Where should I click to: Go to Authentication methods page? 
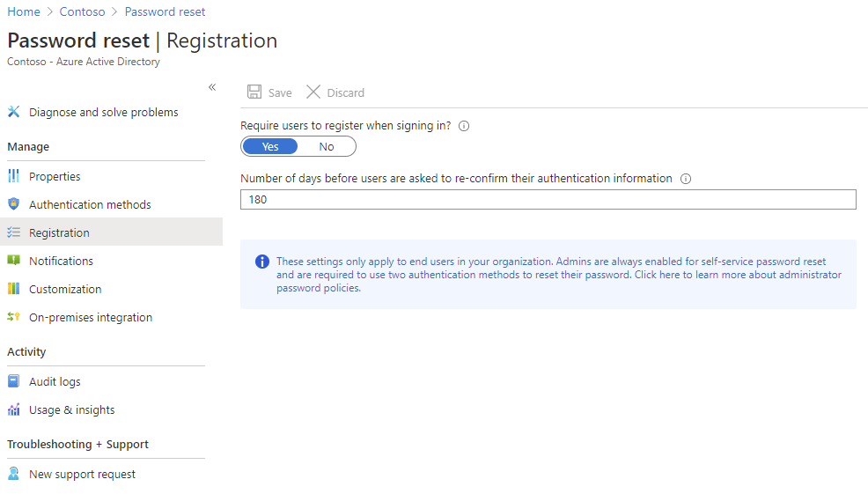point(90,204)
